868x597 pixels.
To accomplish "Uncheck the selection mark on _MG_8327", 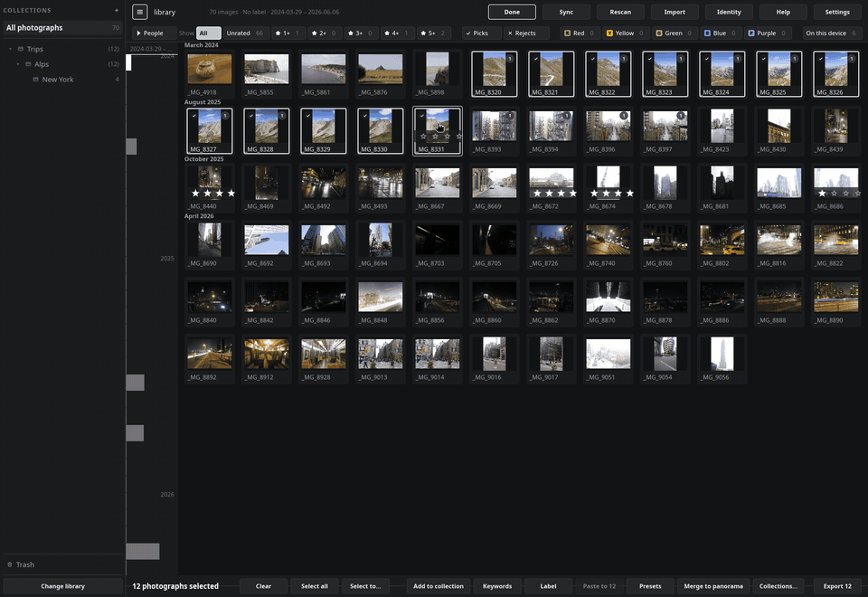I will click(x=193, y=116).
